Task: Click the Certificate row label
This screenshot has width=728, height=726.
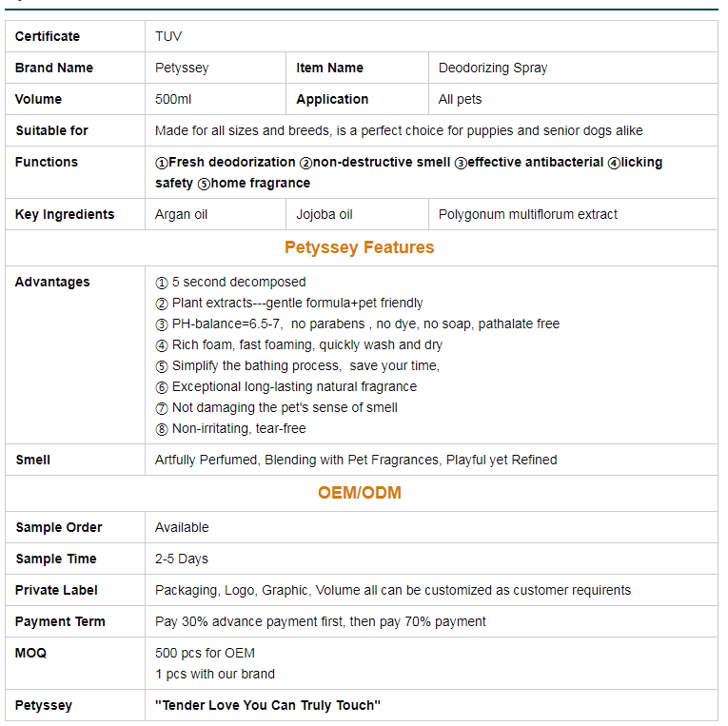Action: (48, 36)
